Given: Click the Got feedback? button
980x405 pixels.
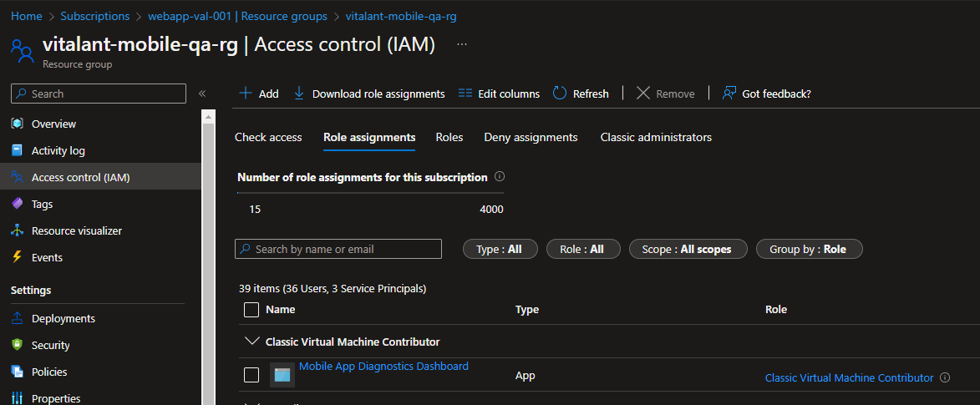Looking at the screenshot, I should tap(766, 94).
